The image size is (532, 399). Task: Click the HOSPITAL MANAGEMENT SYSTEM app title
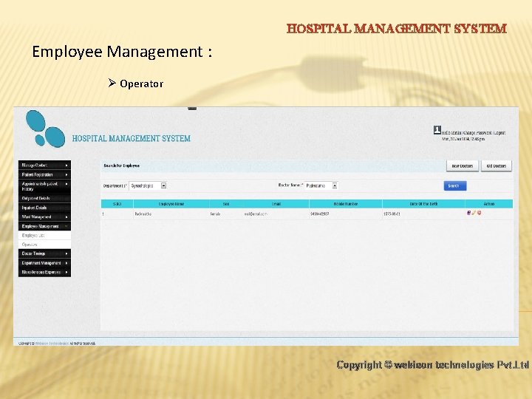(x=132, y=138)
